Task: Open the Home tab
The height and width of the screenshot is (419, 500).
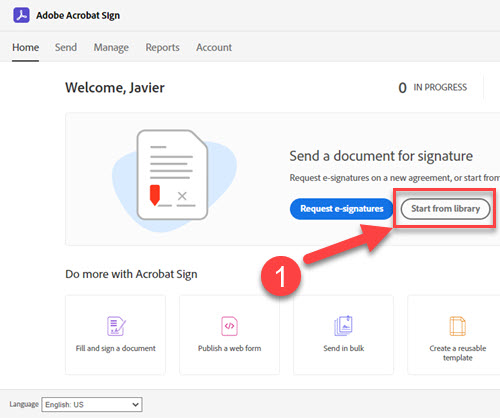Action: tap(26, 47)
